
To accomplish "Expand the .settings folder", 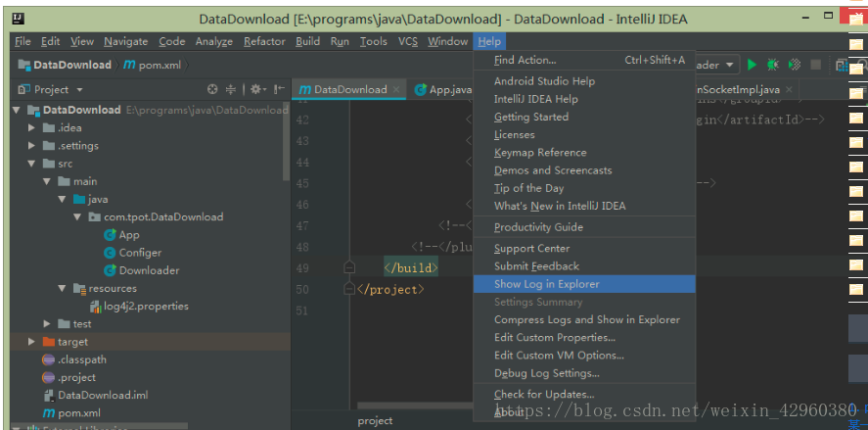I will [x=32, y=146].
